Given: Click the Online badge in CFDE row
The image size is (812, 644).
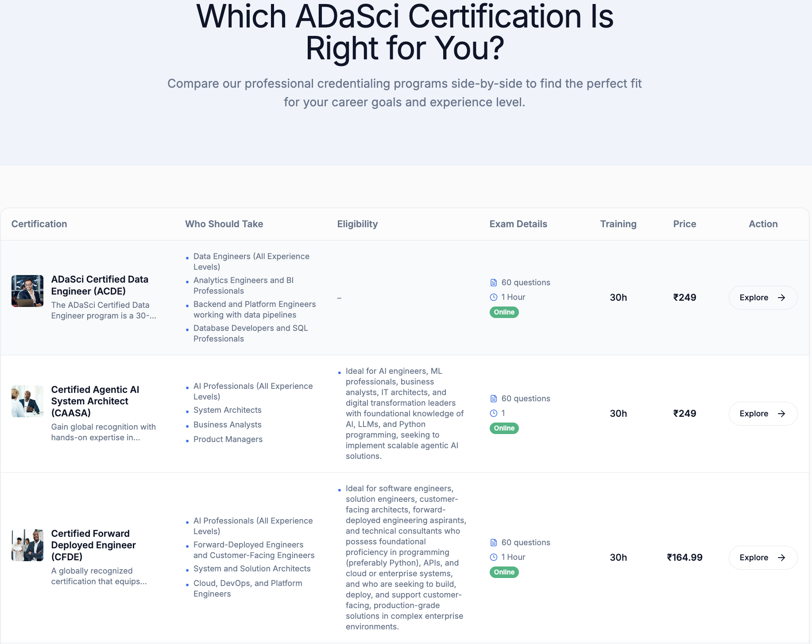Looking at the screenshot, I should (504, 572).
